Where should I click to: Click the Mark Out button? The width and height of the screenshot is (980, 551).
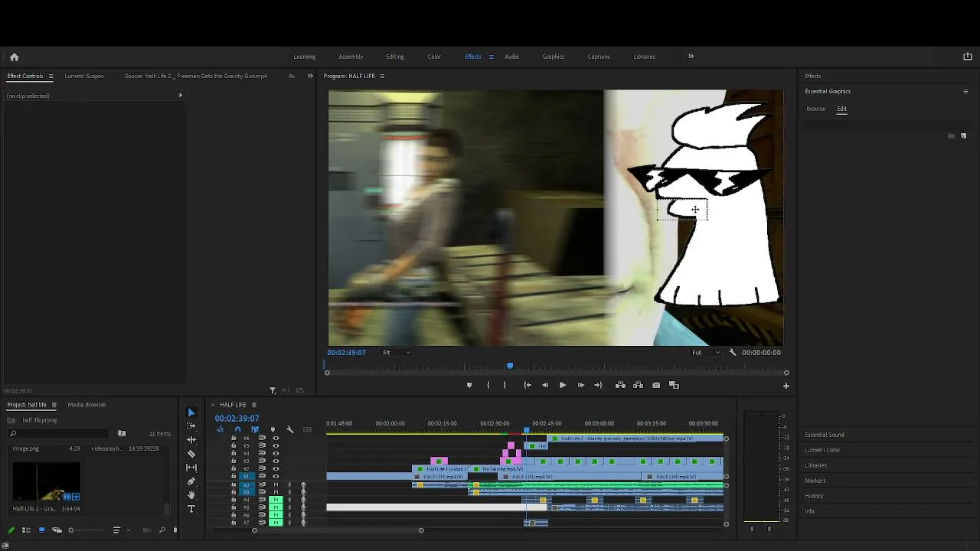pos(504,385)
